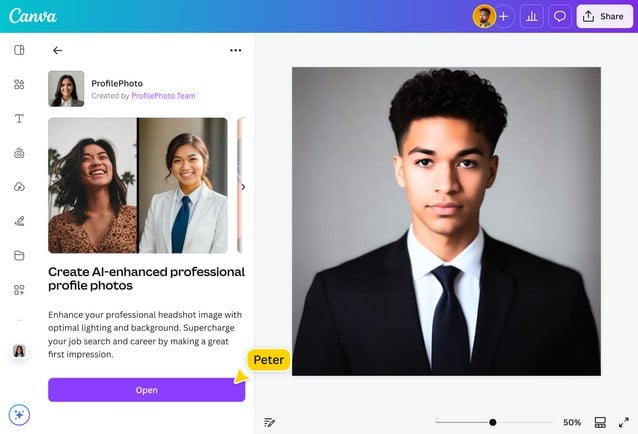Click the zoom slider handle
Image resolution: width=638 pixels, height=434 pixels.
pos(493,422)
